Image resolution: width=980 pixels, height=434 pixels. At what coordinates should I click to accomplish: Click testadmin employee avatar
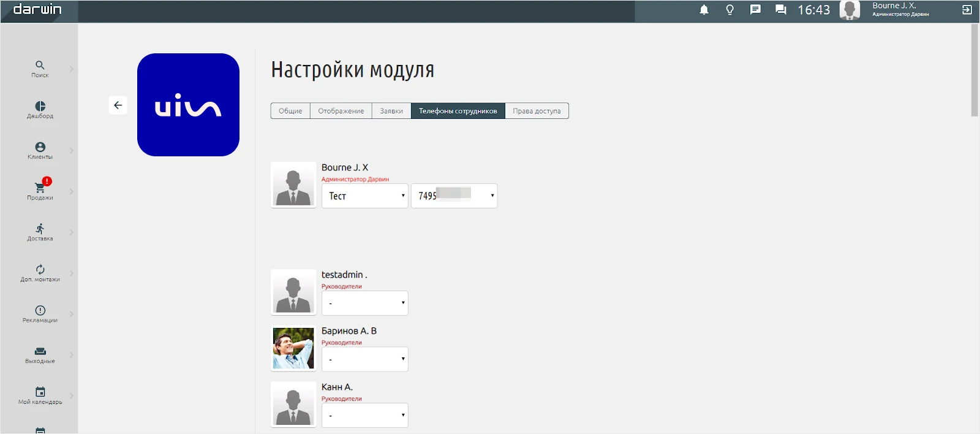293,292
